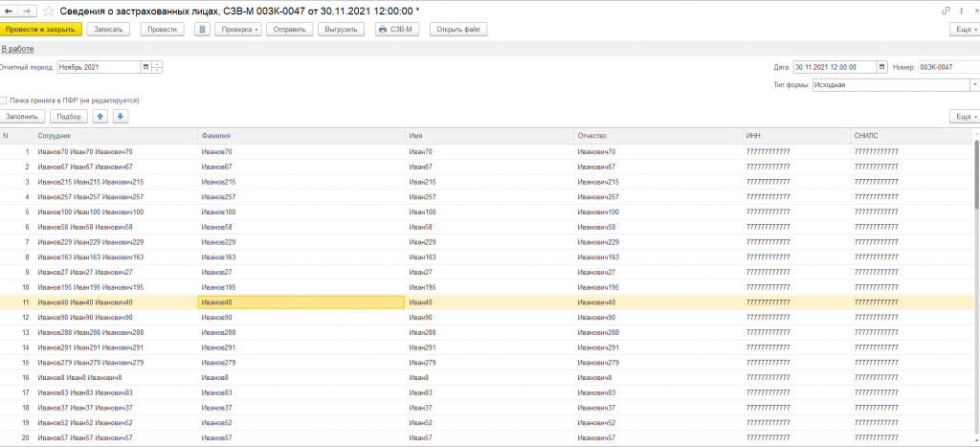Click the Тип формы field Исходная
This screenshot has width=980, height=447.
(x=891, y=84)
